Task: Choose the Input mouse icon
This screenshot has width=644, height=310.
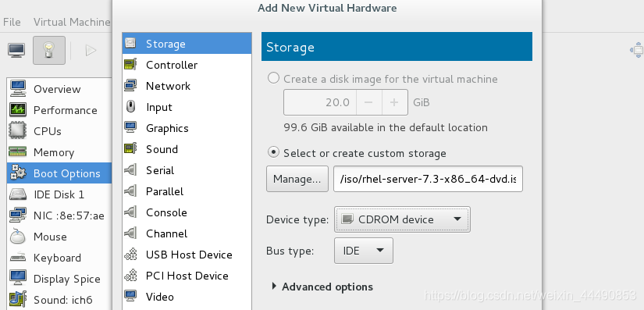Action: pos(130,107)
